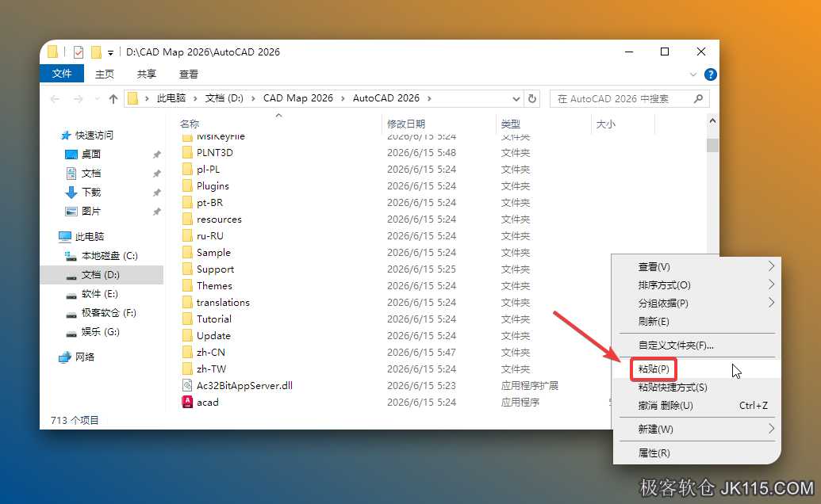Image resolution: width=821 pixels, height=504 pixels.
Task: Switch to the 共享 tab
Action: (x=146, y=74)
